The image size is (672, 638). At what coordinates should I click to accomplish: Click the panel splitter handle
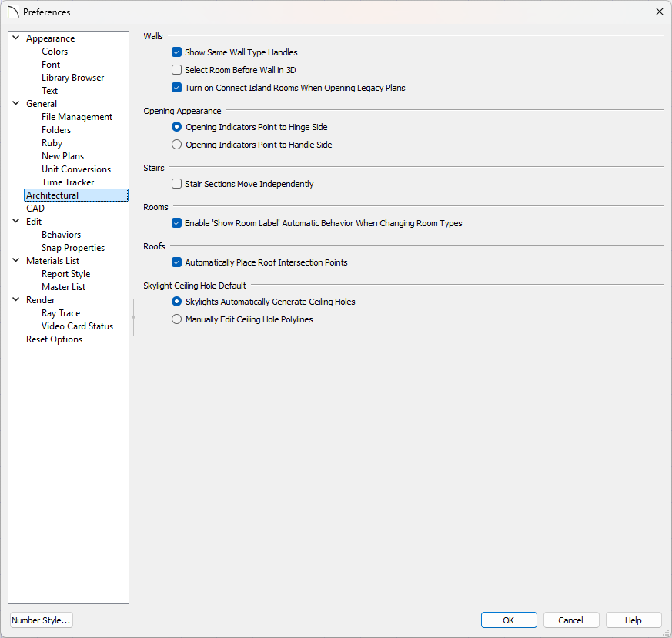[x=133, y=317]
